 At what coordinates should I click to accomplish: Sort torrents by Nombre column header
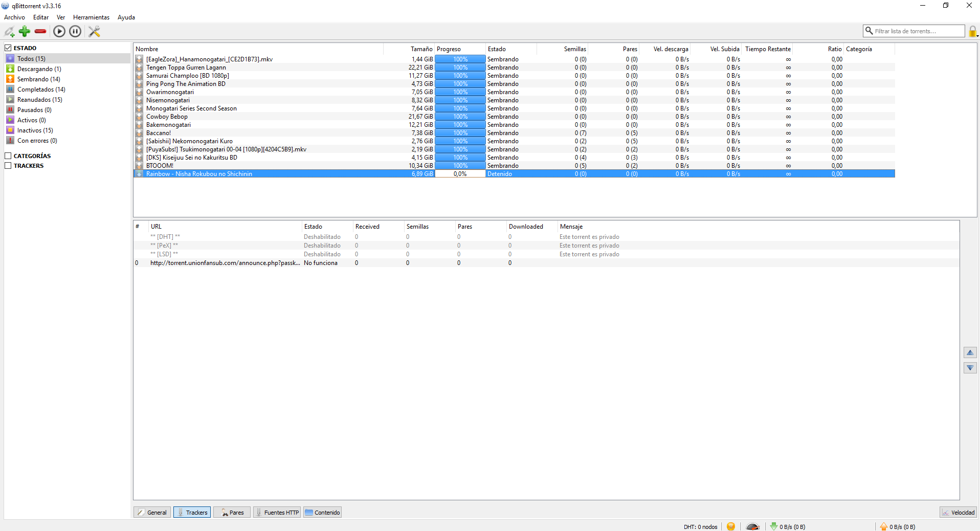(258, 49)
